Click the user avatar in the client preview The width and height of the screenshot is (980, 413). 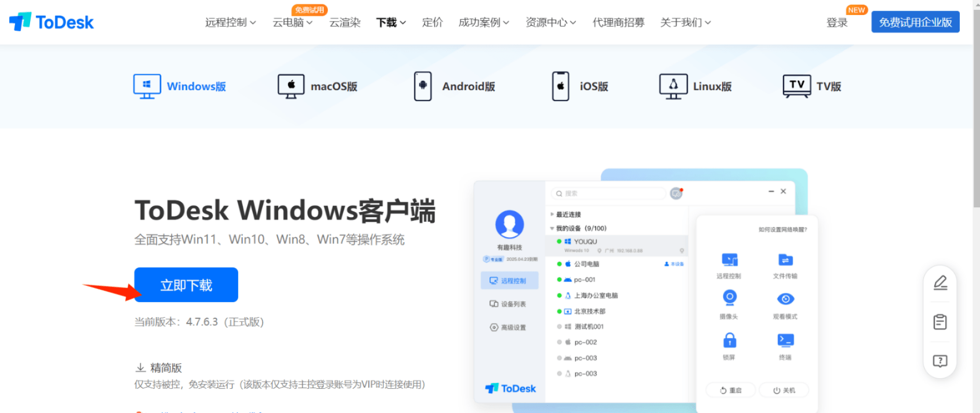coord(509,224)
